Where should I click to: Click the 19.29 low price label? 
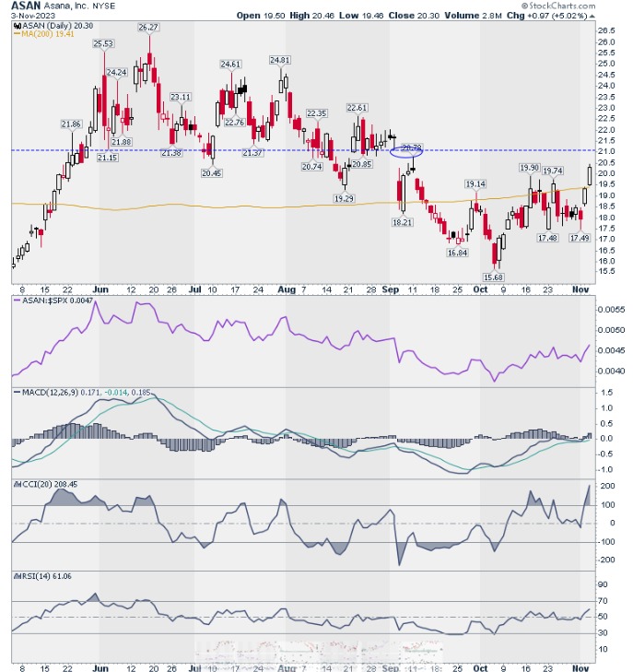pos(344,198)
